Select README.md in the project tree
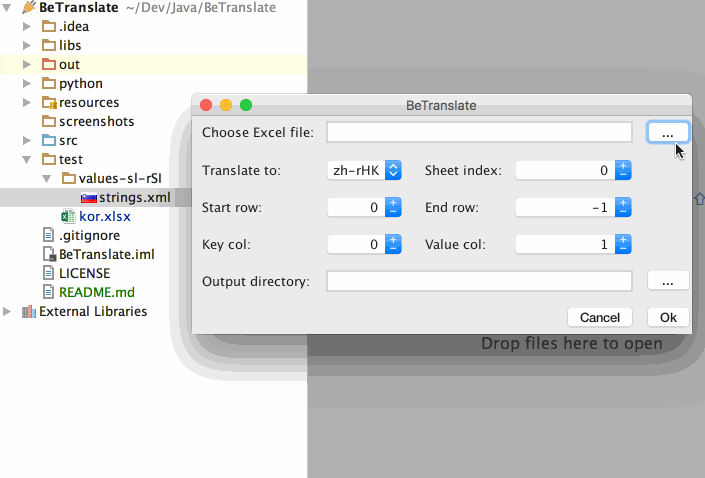The image size is (705, 478). click(97, 292)
